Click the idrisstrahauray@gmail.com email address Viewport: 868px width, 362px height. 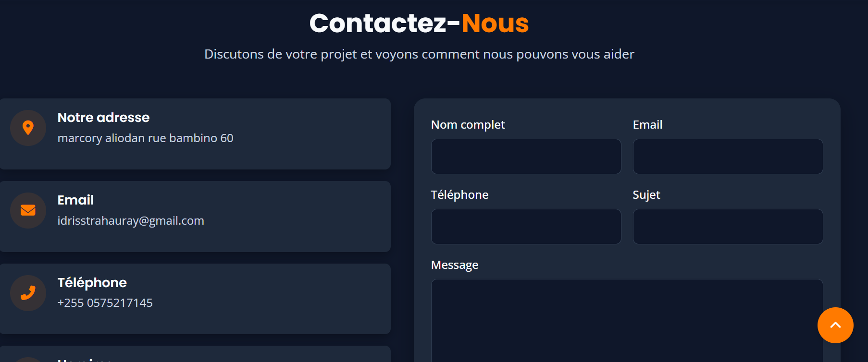click(131, 221)
